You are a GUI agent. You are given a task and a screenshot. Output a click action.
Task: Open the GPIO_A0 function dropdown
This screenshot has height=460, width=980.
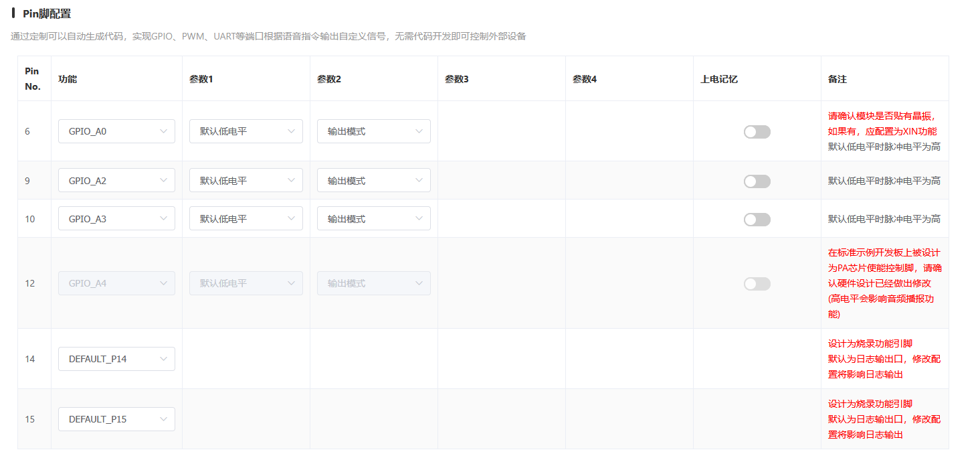coord(116,131)
